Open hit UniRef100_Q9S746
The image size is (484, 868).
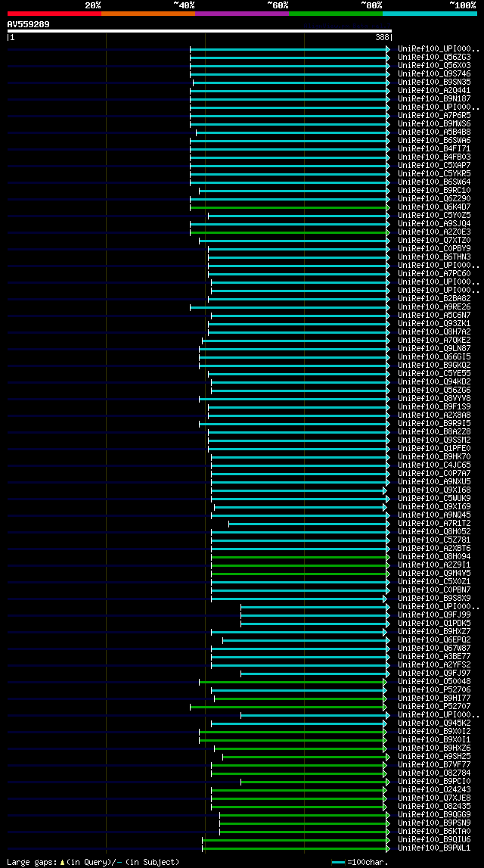tap(434, 73)
